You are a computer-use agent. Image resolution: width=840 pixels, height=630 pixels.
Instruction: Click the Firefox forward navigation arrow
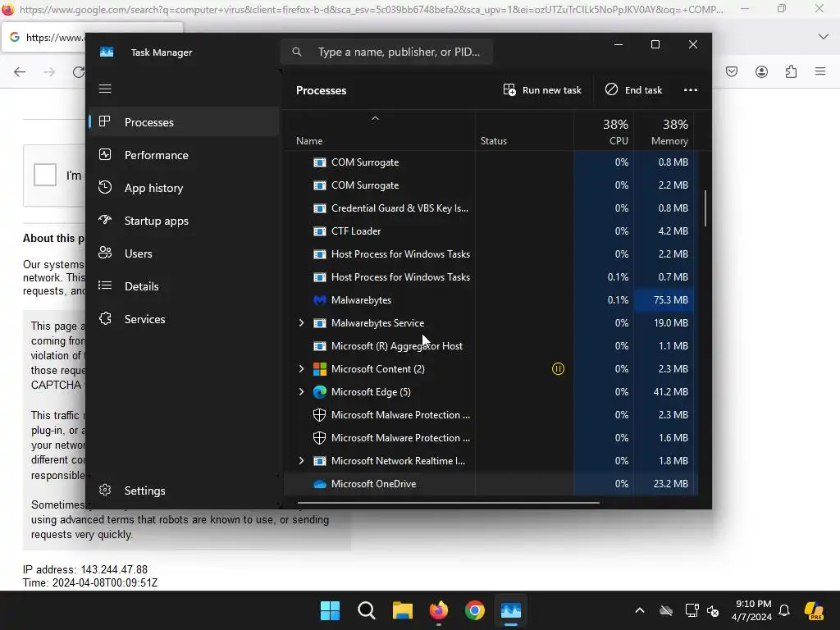click(49, 72)
